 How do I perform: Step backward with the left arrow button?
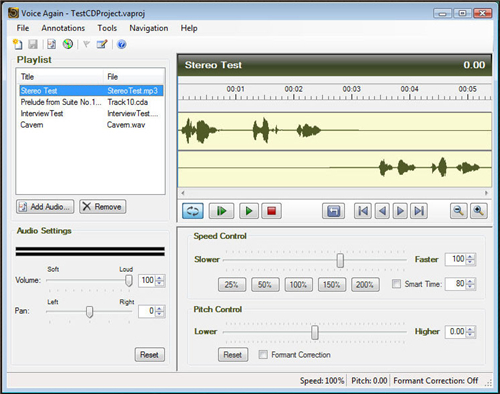382,211
